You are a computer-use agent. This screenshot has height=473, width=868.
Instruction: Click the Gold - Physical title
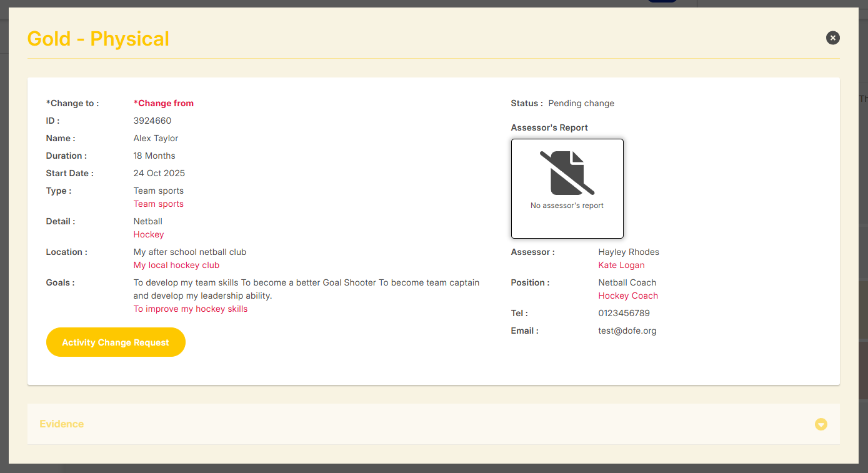[98, 39]
